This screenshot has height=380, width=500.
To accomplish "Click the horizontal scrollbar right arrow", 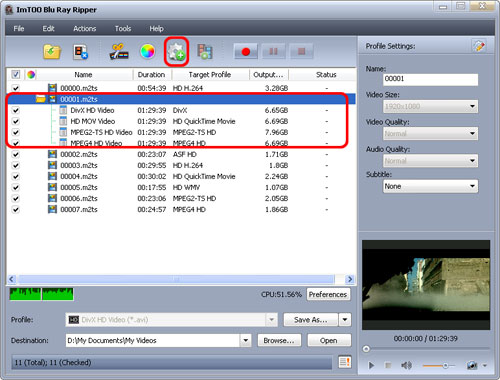I will point(350,279).
